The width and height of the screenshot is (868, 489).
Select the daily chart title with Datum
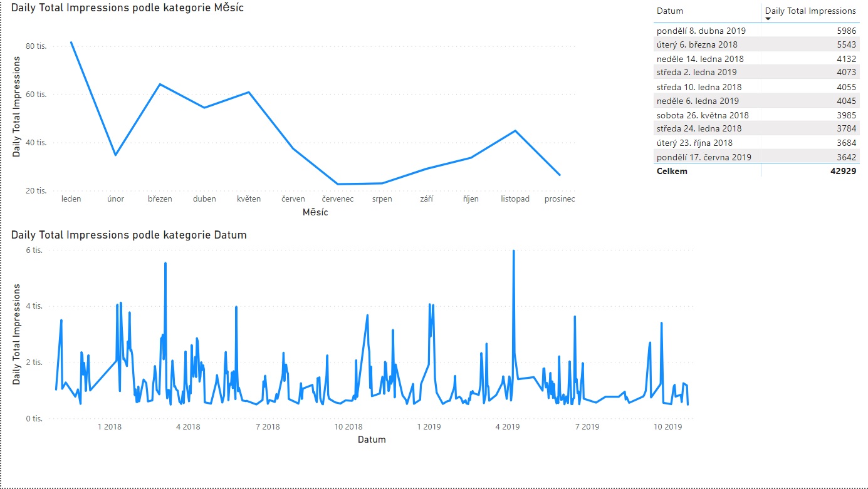128,235
